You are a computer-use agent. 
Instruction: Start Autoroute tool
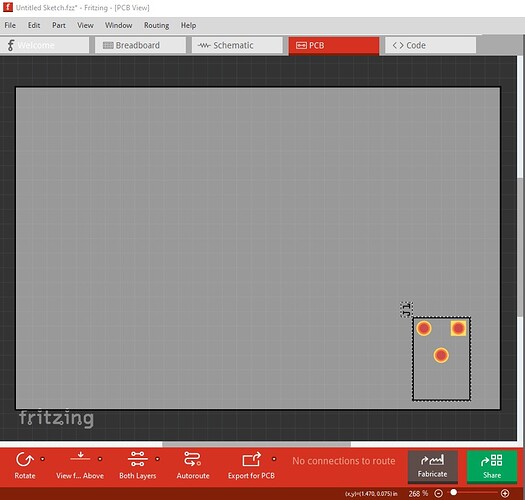point(193,465)
